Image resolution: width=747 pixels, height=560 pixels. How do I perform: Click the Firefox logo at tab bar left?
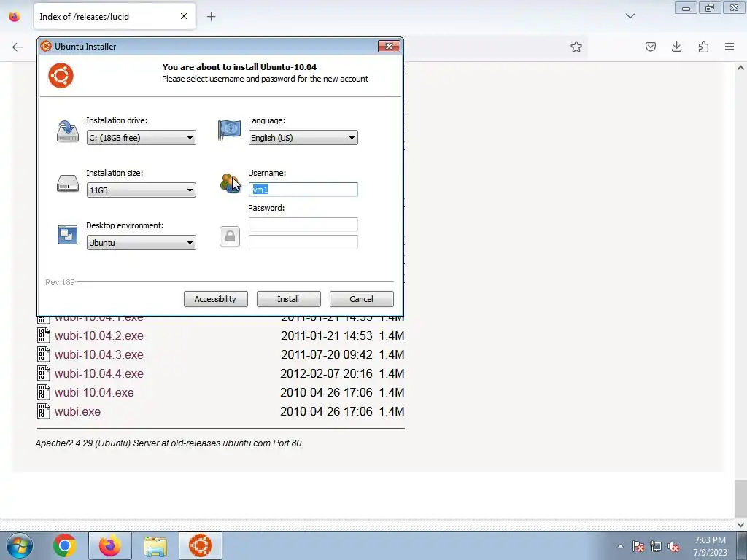(15, 17)
